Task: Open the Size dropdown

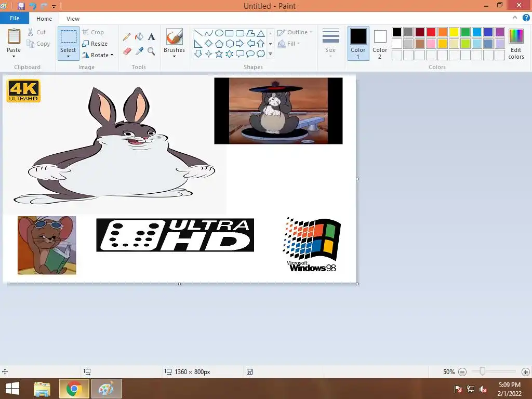Action: coord(330,44)
